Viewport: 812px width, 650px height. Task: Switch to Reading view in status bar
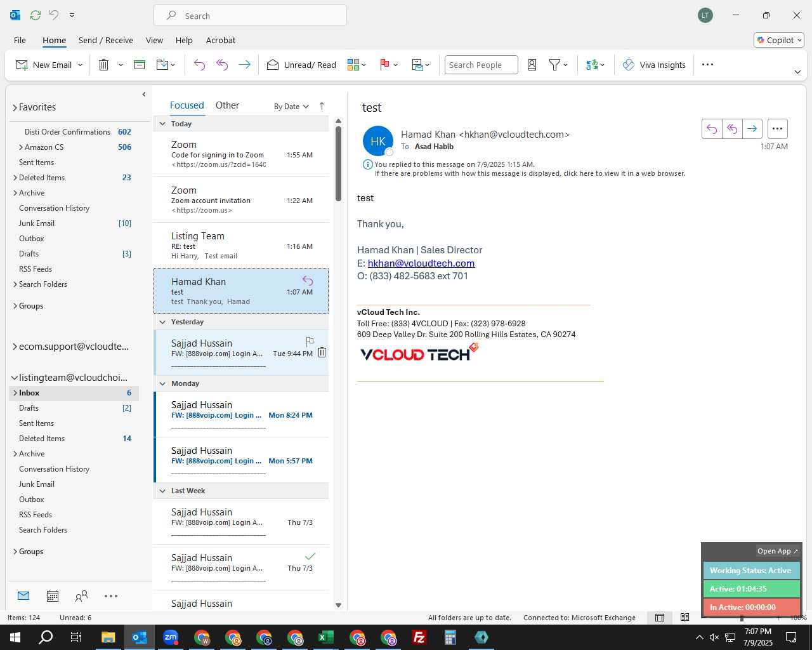coord(685,618)
